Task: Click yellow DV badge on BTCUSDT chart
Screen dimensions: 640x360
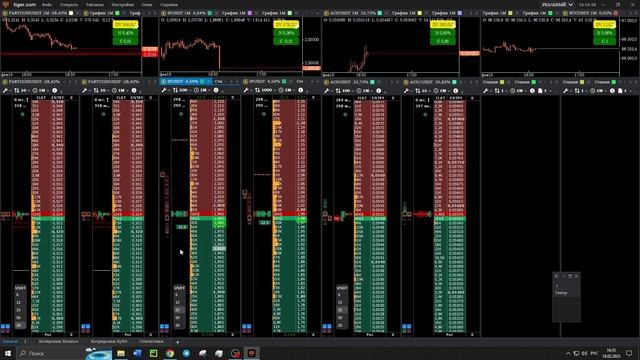Action: 604,25
